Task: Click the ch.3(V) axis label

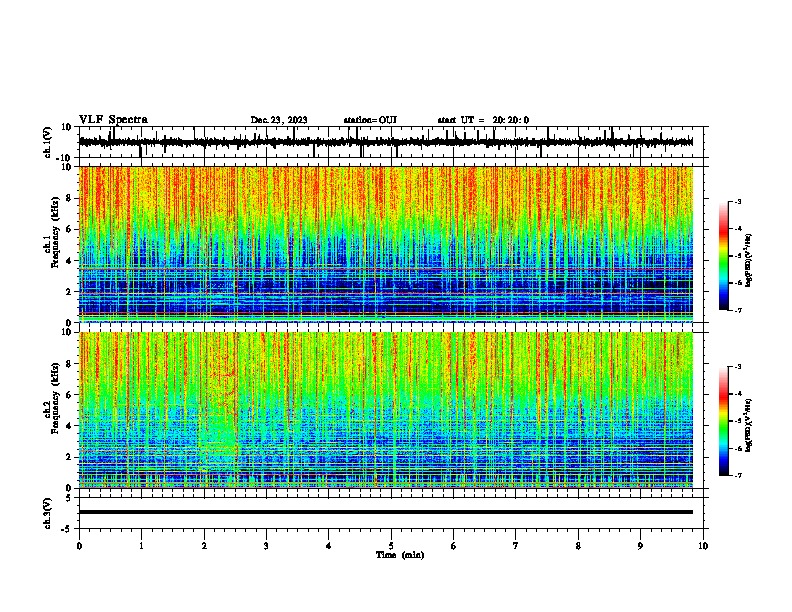Action: (x=48, y=514)
